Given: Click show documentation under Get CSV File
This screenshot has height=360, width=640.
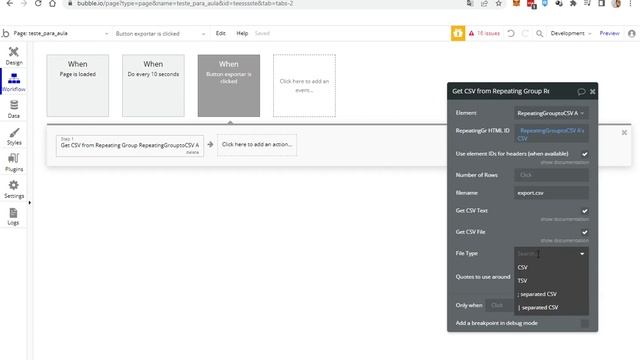Looking at the screenshot, I should click(564, 241).
